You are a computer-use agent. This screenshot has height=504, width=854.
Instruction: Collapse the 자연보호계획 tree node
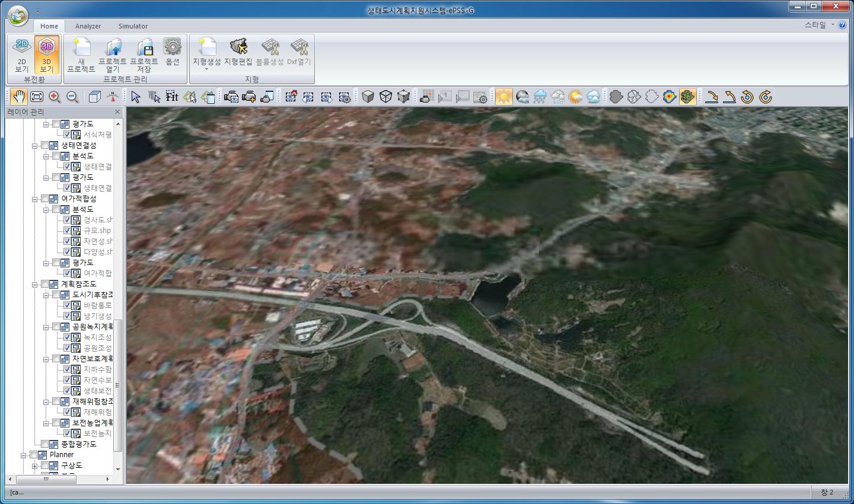click(x=46, y=359)
